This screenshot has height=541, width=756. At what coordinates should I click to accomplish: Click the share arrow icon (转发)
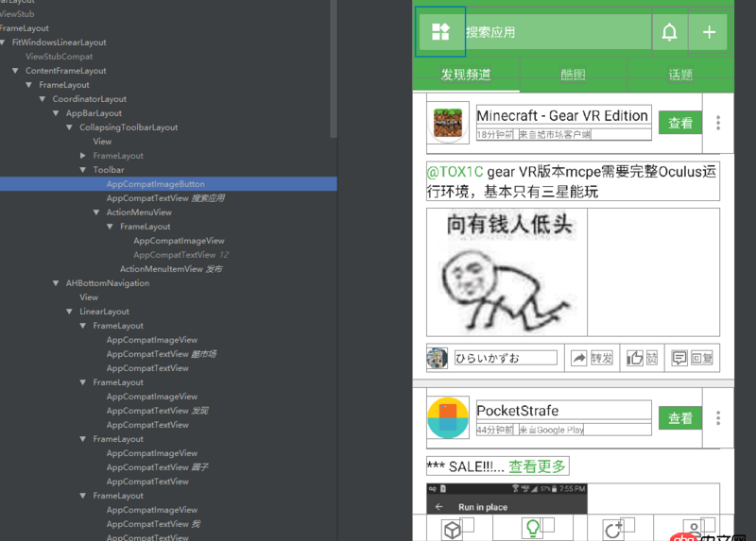coord(578,358)
